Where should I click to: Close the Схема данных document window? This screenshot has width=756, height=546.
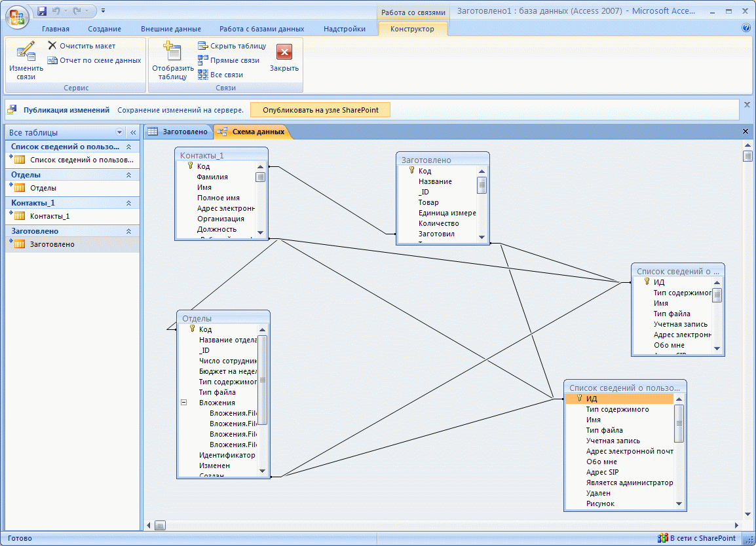tap(746, 131)
